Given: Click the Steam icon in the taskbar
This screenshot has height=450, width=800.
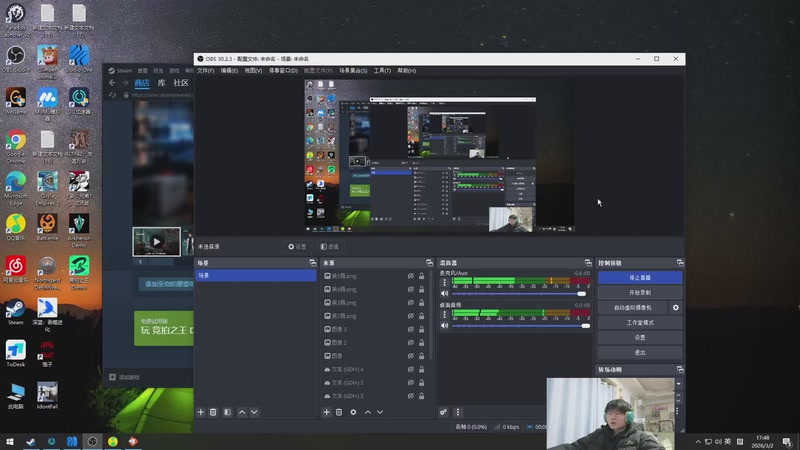Looking at the screenshot, I should pyautogui.click(x=31, y=442).
